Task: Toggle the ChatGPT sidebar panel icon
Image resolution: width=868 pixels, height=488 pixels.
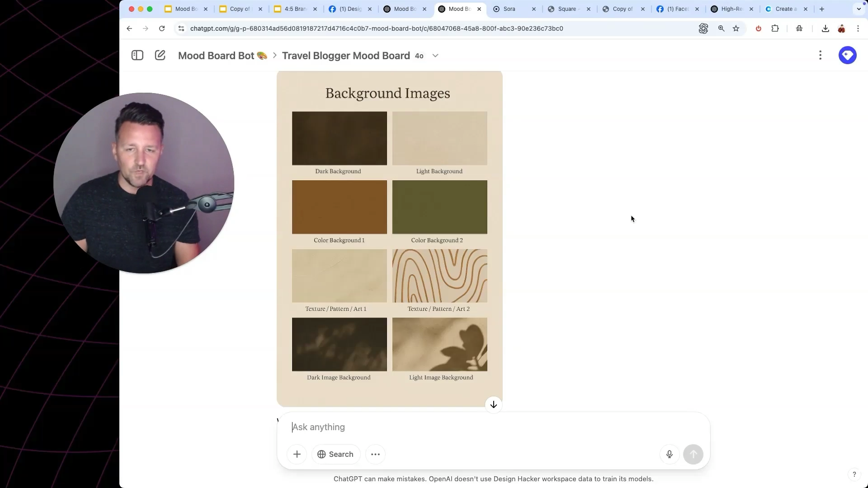Action: click(137, 55)
